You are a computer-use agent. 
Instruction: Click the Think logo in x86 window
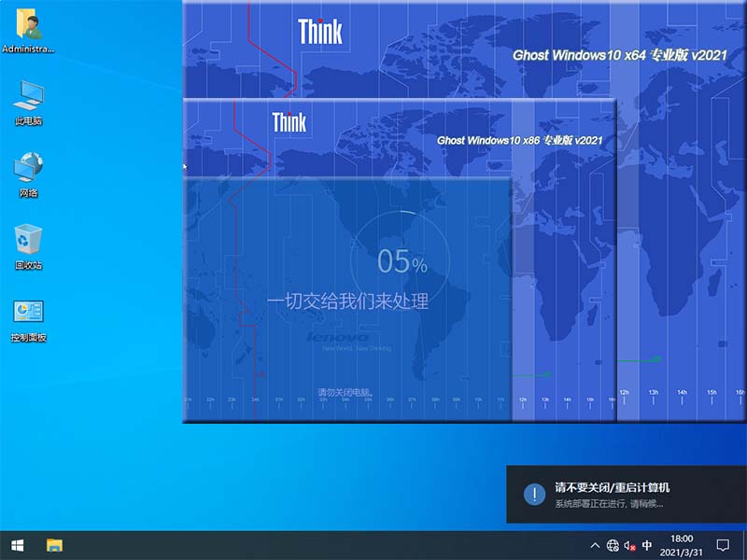coord(289,122)
